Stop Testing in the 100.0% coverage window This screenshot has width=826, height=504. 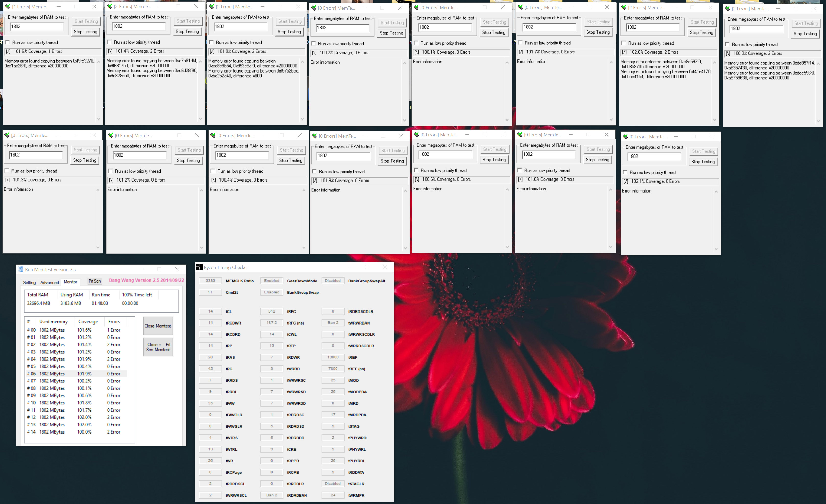point(805,33)
